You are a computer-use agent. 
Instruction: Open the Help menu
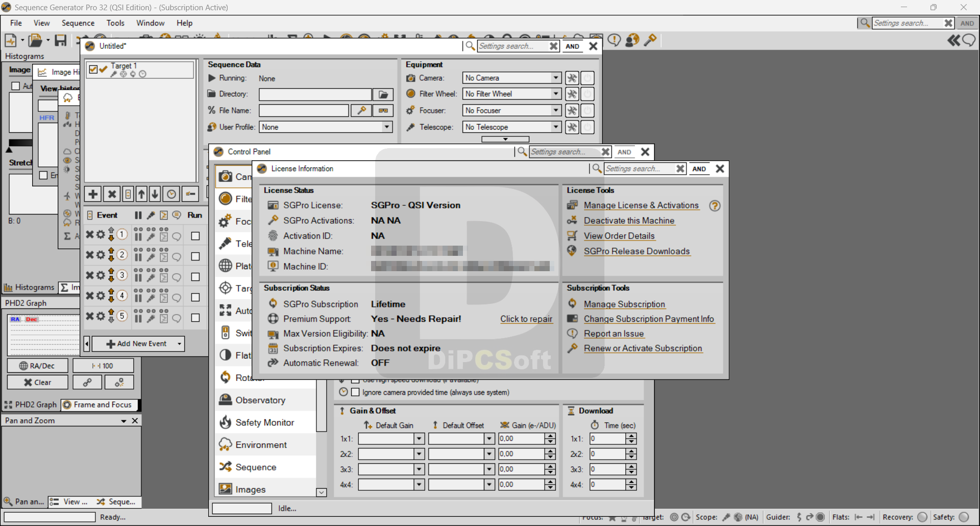click(184, 23)
